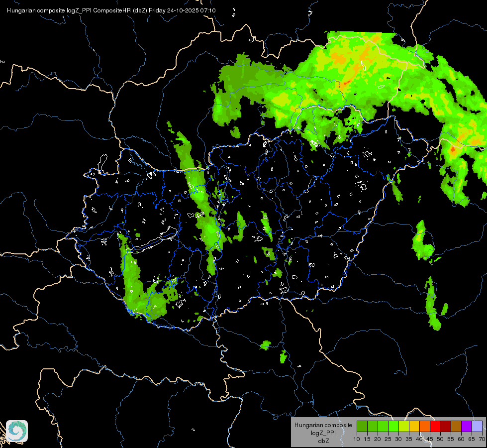Select the 55-60 dBZ brown legend swatch
487x448 pixels.
click(456, 426)
